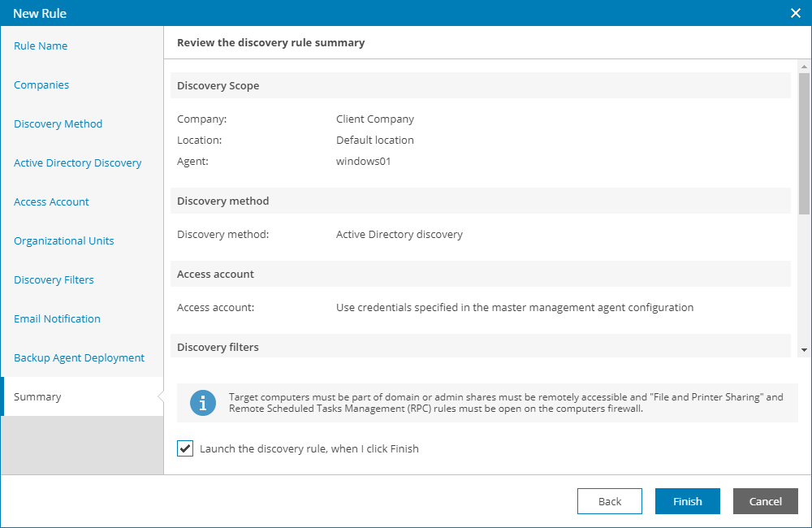Image resolution: width=812 pixels, height=528 pixels.
Task: Click the blue information icon
Action: (203, 403)
